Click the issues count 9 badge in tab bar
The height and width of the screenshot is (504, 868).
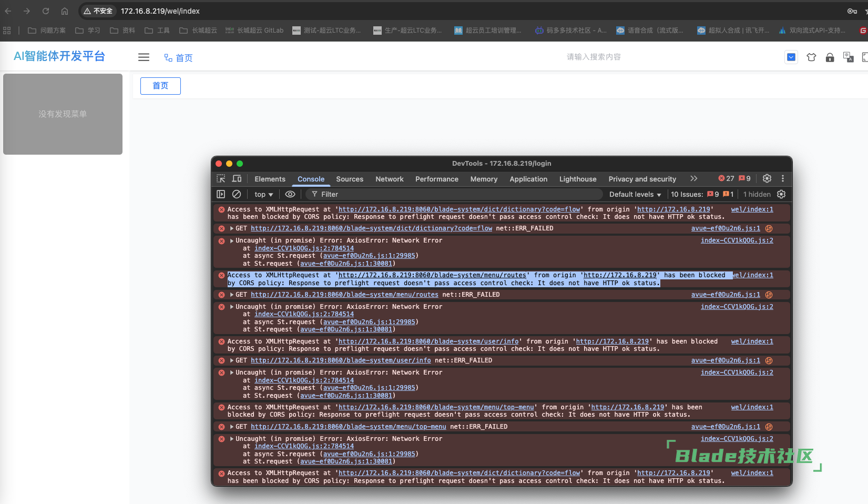click(744, 178)
